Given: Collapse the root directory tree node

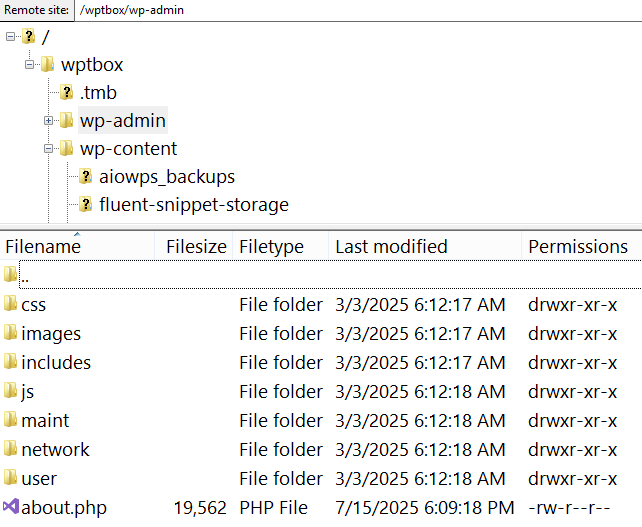Looking at the screenshot, I should click(x=11, y=36).
